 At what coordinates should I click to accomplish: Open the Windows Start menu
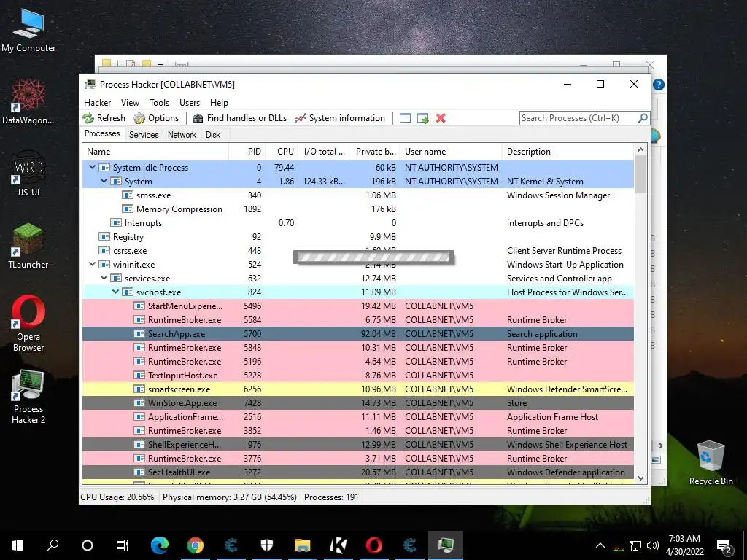pyautogui.click(x=18, y=545)
